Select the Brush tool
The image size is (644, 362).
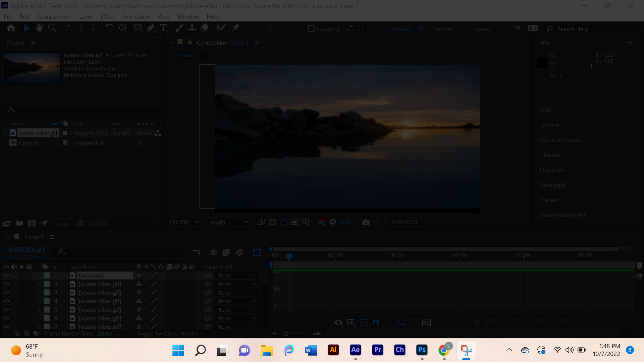[x=179, y=28]
